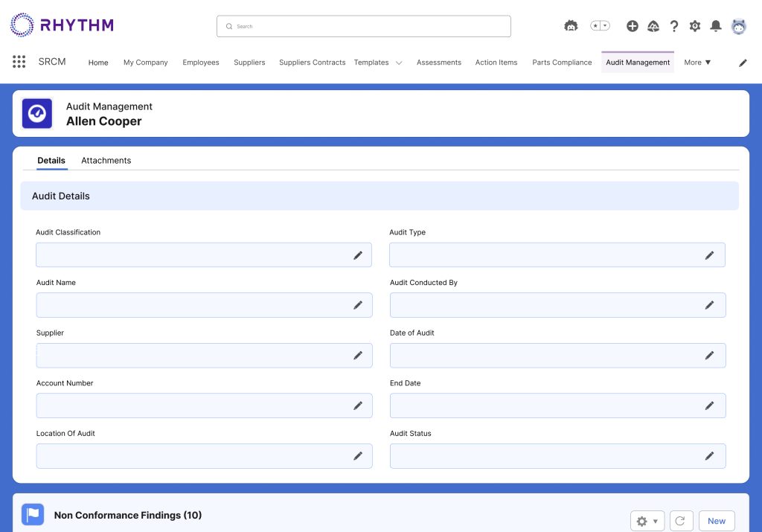The height and width of the screenshot is (532, 762).
Task: Open the user profile avatar
Action: [738, 26]
